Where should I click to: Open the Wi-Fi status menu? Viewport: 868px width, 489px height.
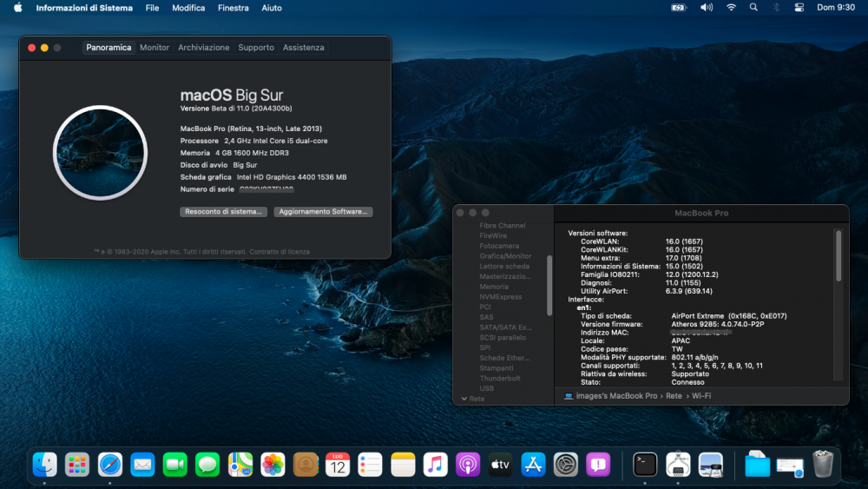(x=731, y=8)
